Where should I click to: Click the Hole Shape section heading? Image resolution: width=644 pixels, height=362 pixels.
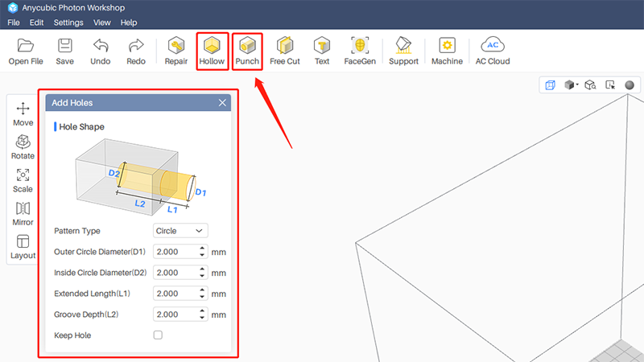(x=82, y=127)
